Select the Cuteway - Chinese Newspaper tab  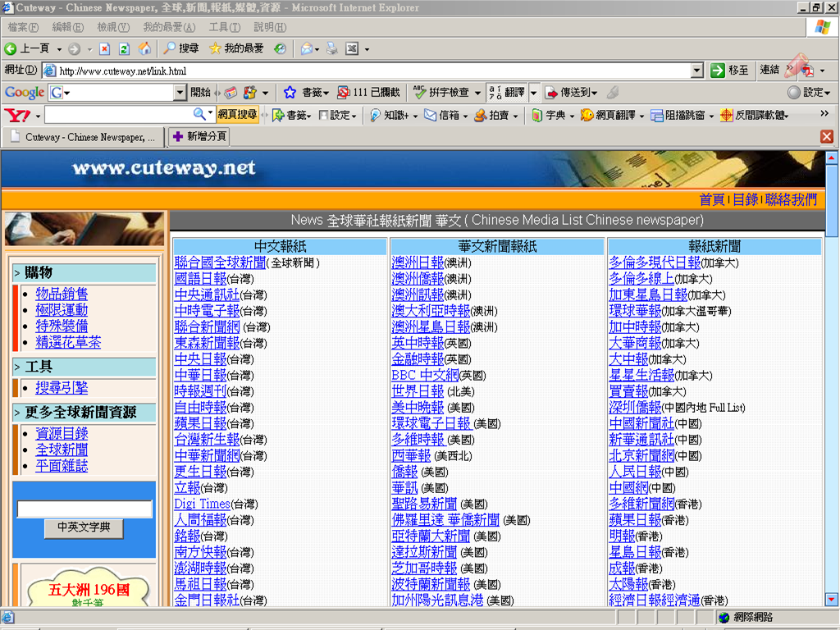point(83,137)
